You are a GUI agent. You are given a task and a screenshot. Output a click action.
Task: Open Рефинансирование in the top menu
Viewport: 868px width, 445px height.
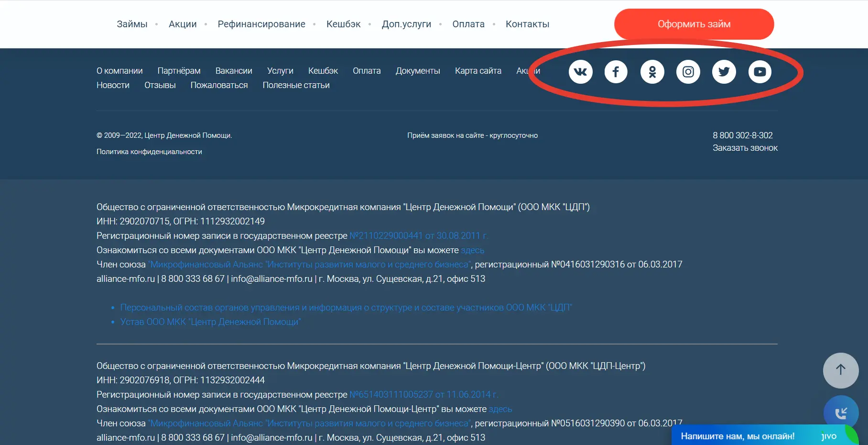261,24
